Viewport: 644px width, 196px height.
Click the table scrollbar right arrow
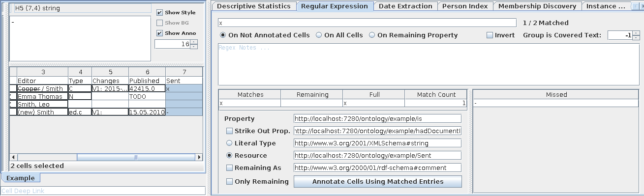199,157
